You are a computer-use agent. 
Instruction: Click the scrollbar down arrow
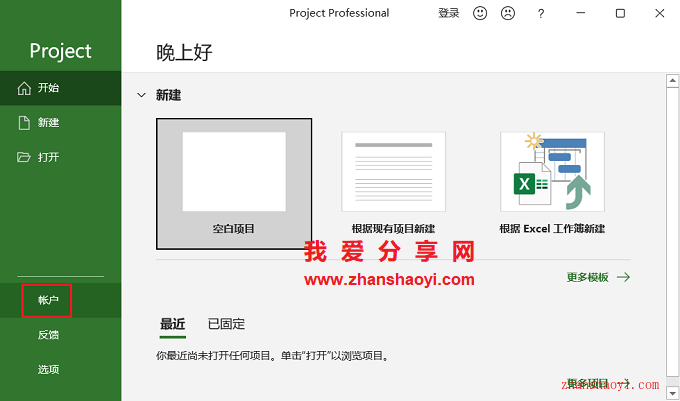(672, 393)
